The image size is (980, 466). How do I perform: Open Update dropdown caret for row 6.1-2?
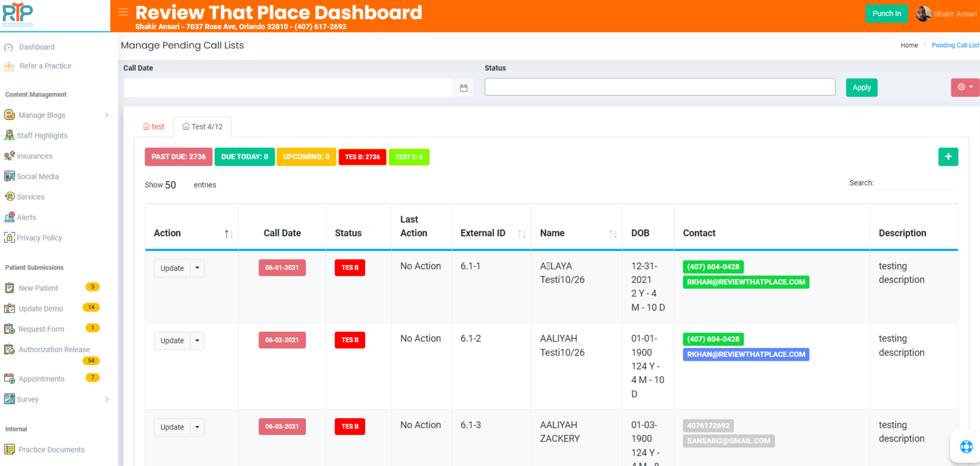(x=197, y=340)
